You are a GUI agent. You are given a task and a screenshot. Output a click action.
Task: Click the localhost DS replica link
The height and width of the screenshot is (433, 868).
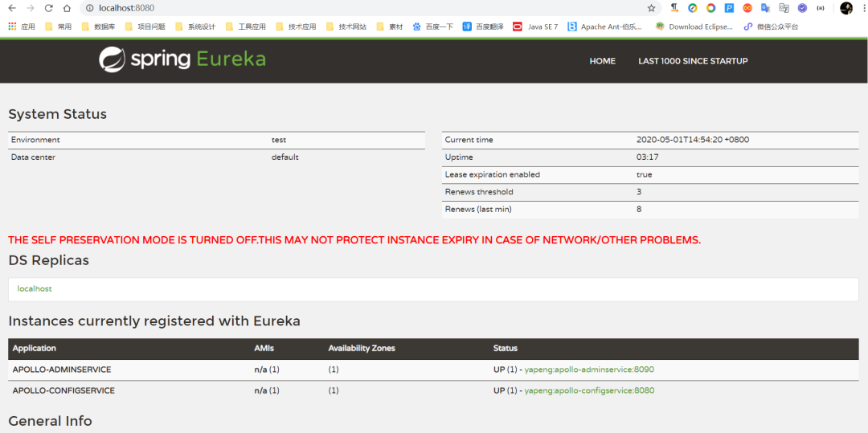(35, 288)
